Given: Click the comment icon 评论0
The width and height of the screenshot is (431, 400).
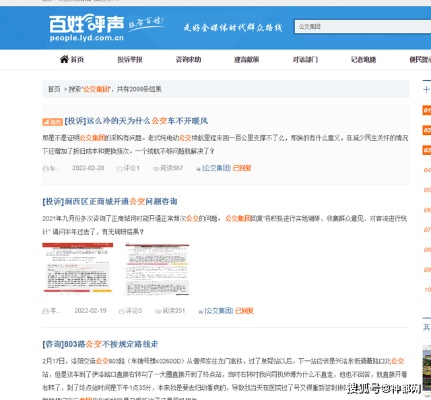Looking at the screenshot, I should pyautogui.click(x=122, y=311).
